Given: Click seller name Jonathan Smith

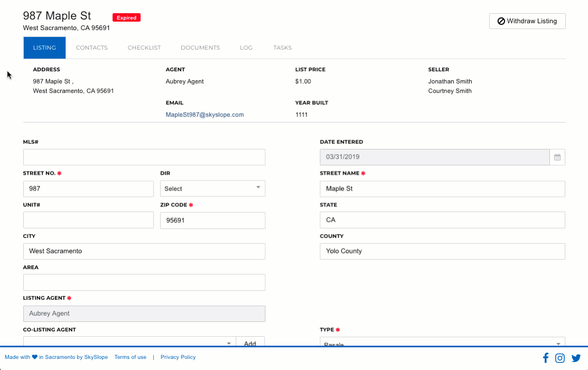Looking at the screenshot, I should point(450,81).
